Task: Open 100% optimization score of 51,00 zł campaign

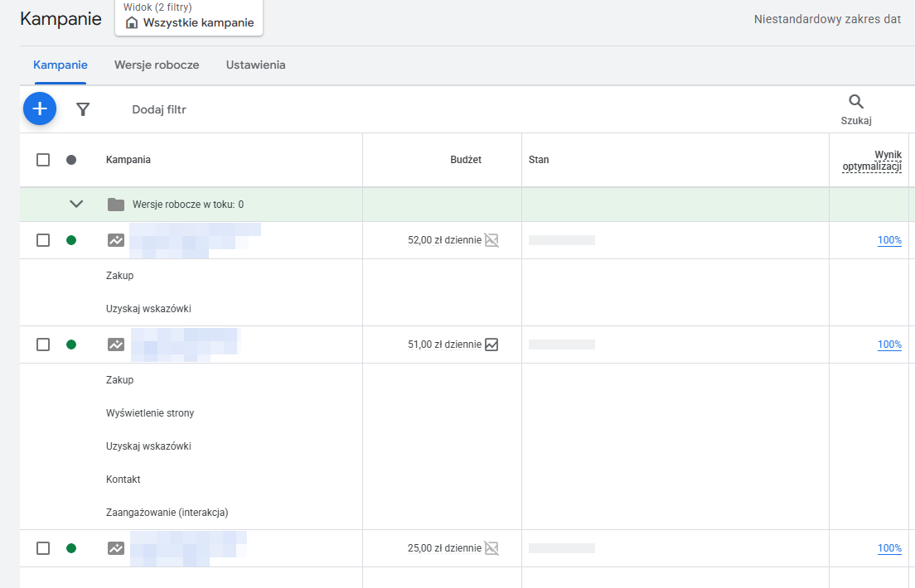Action: [x=889, y=345]
